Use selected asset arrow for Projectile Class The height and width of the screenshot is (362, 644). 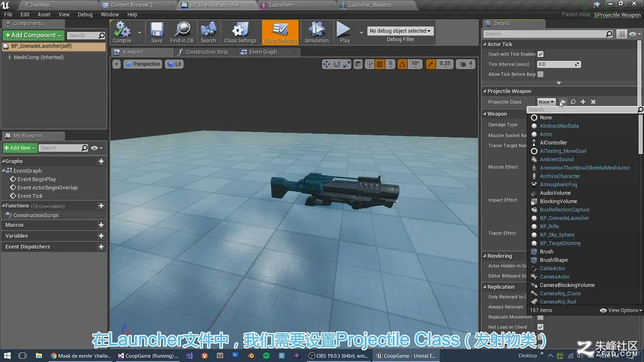(x=562, y=102)
